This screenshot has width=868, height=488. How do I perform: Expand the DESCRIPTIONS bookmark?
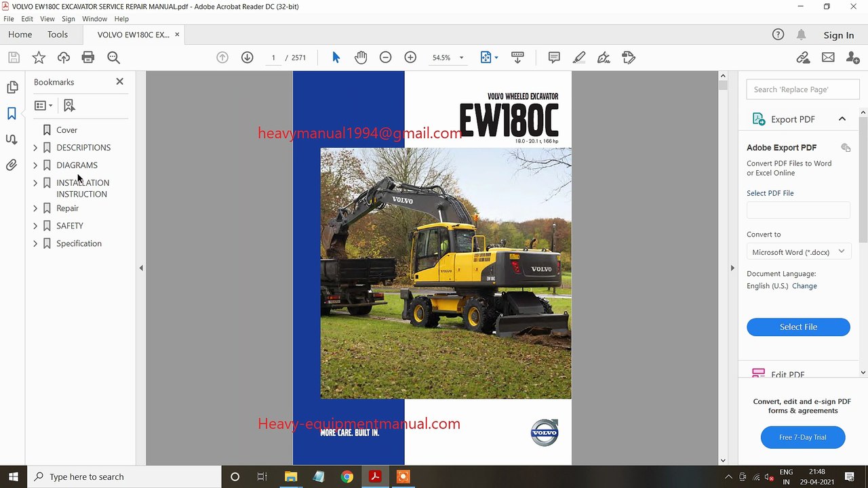tap(35, 147)
